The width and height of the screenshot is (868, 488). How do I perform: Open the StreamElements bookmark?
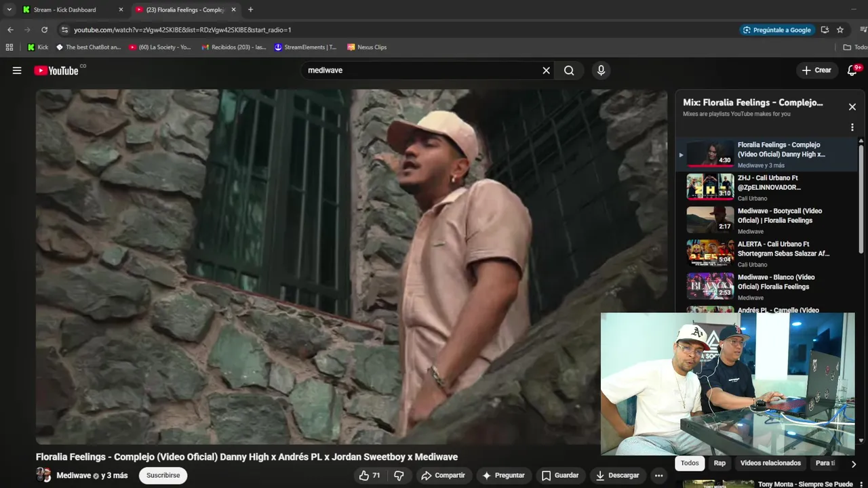pyautogui.click(x=305, y=47)
